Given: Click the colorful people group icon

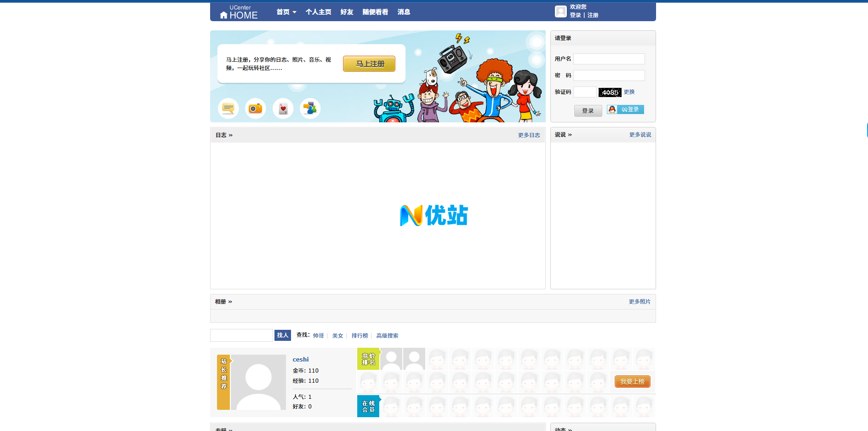Looking at the screenshot, I should pos(310,109).
